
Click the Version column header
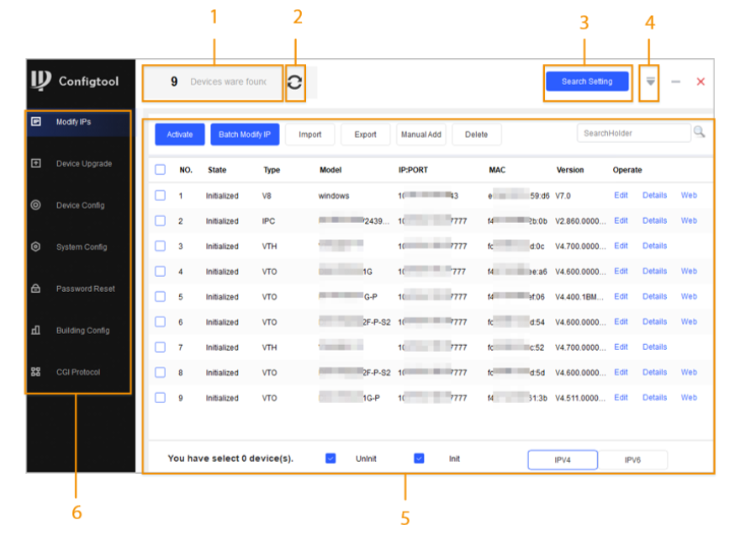click(x=570, y=170)
